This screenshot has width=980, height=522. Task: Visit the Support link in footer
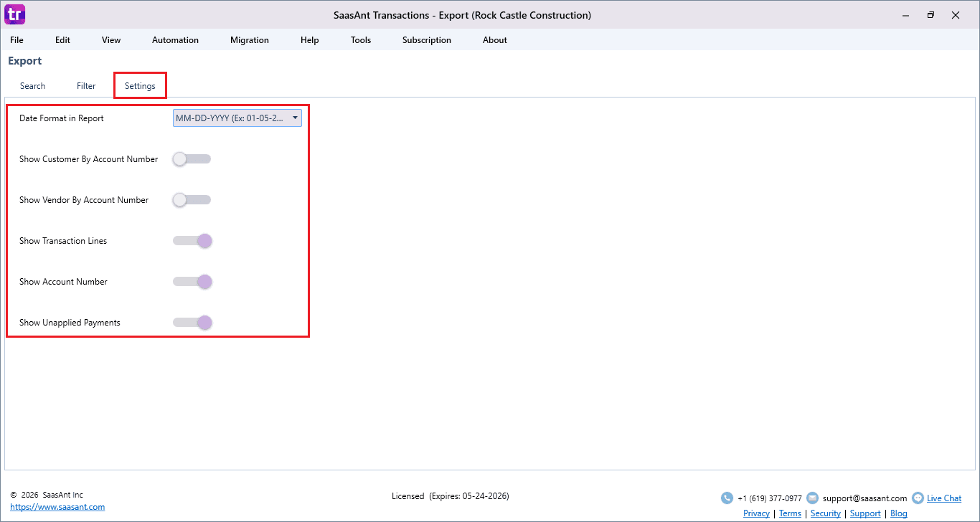[865, 513]
